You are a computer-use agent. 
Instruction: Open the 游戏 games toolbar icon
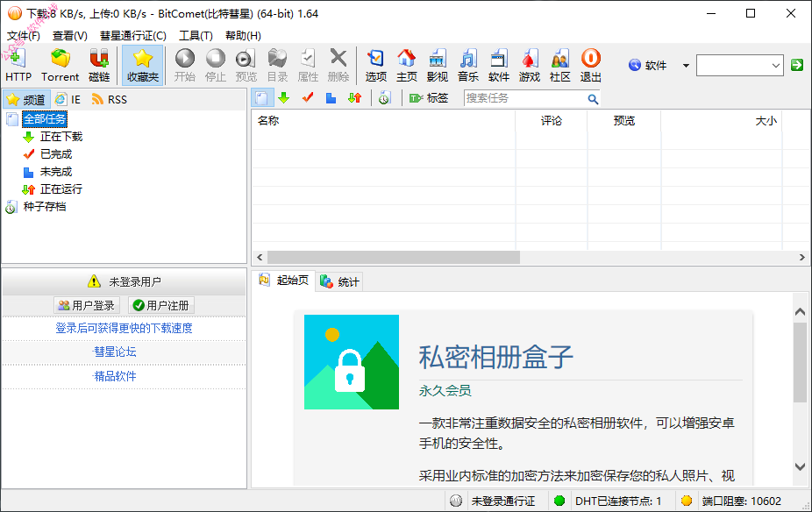click(530, 65)
